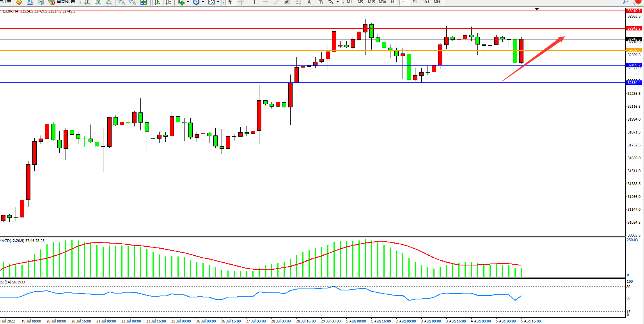Switch the chart to candlestick view
644x324 pixels.
[98, 2]
